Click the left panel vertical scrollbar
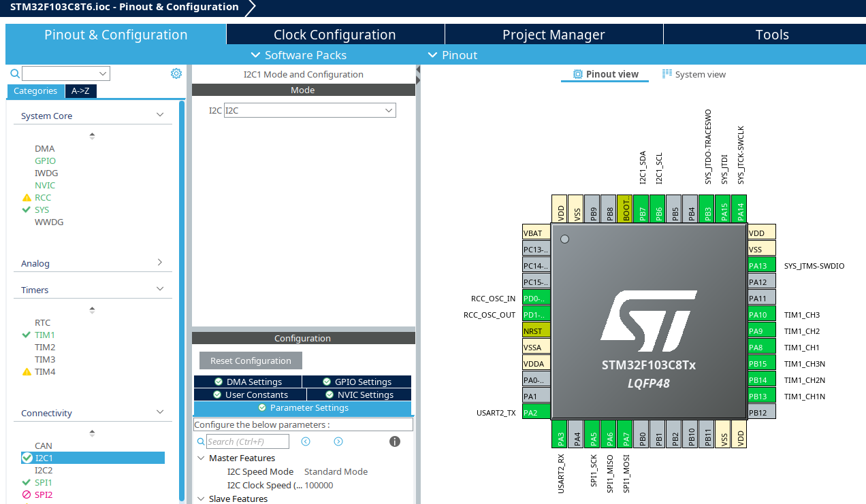 click(x=182, y=299)
